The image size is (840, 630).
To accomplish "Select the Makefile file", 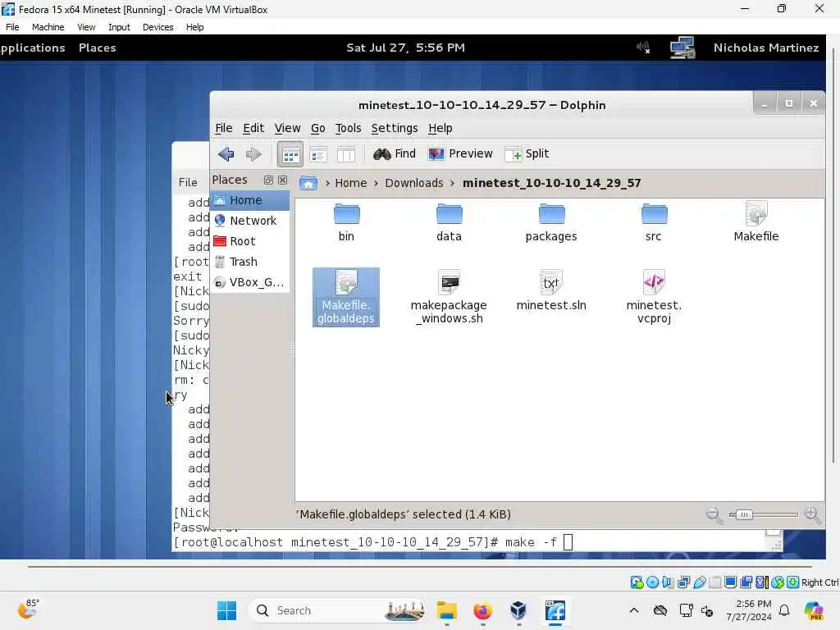I will point(756,222).
